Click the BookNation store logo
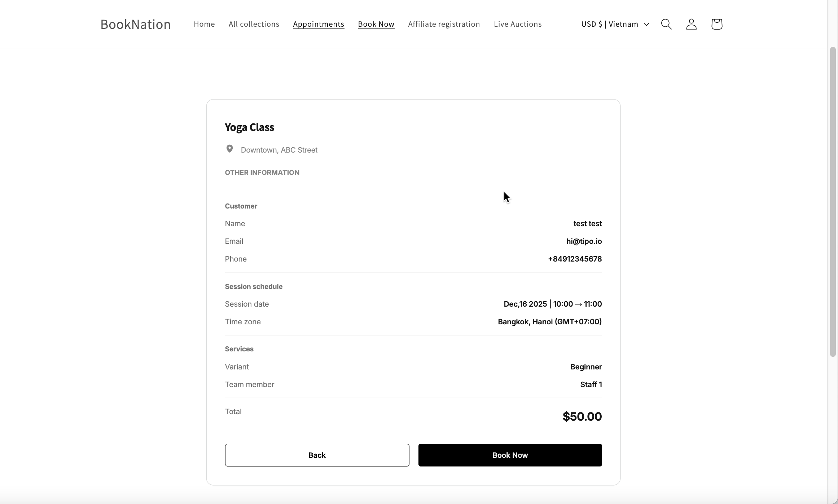 click(x=136, y=24)
